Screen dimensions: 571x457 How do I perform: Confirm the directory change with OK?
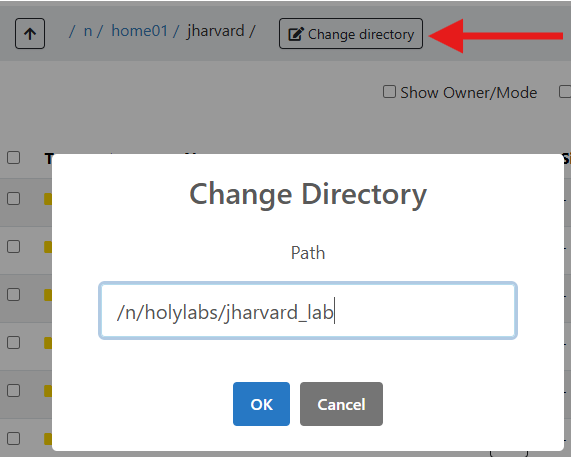pyautogui.click(x=261, y=404)
